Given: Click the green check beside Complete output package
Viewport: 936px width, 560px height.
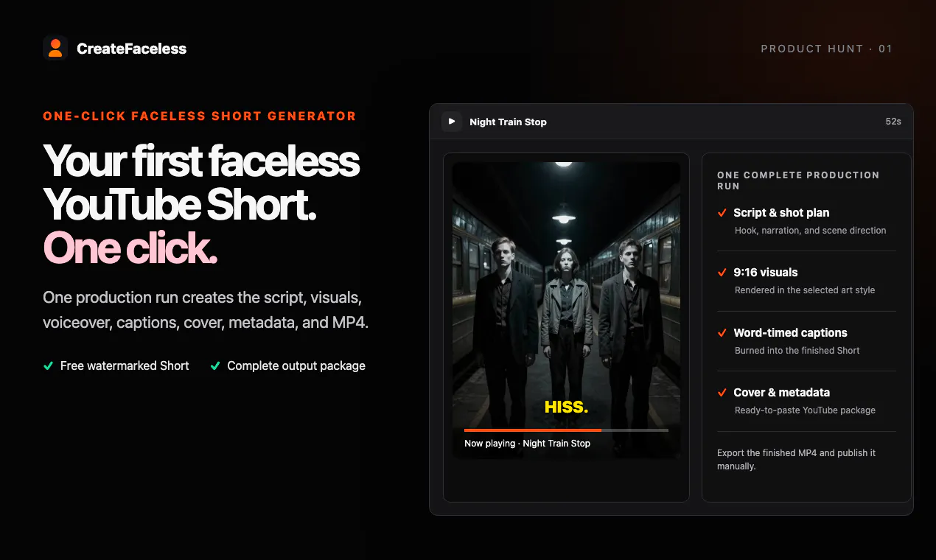Looking at the screenshot, I should click(x=215, y=365).
